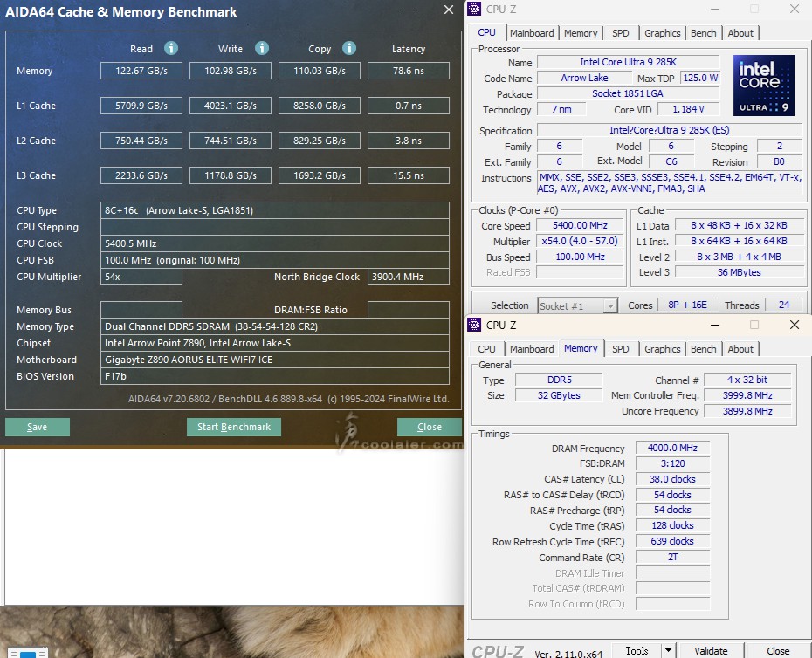Click Close button in AIDA64 window
The width and height of the screenshot is (812, 658).
[x=430, y=427]
